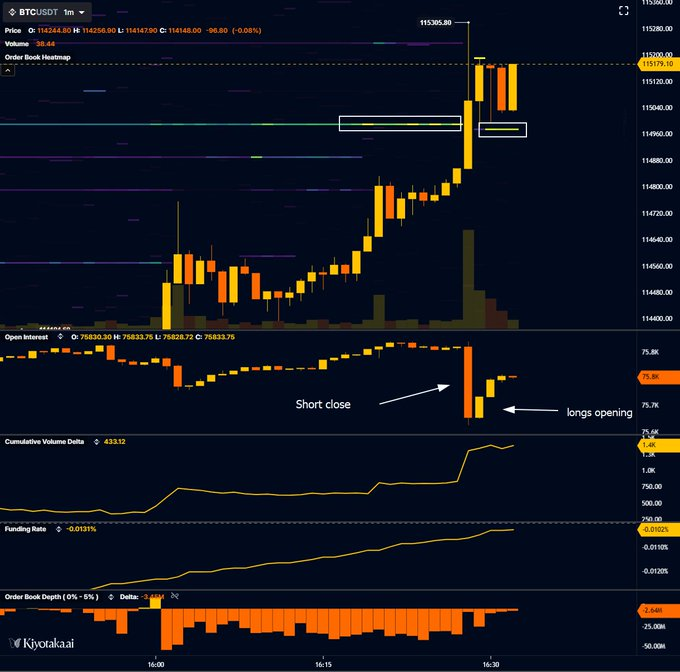Select the Open Interest pane title
This screenshot has width=680, height=672.
29,338
